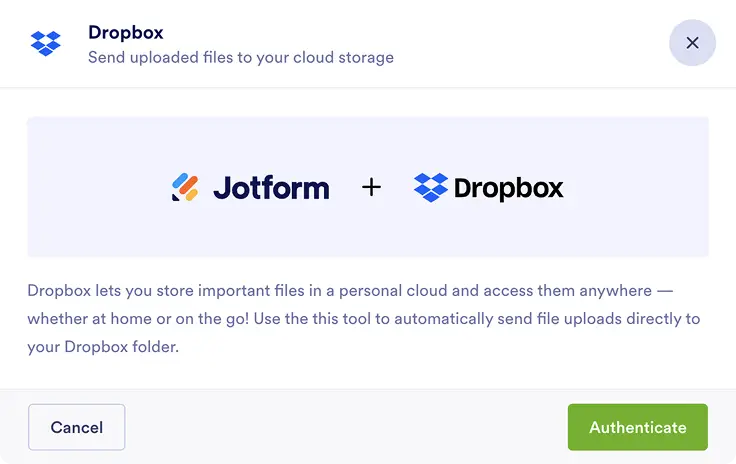Click the Jotform wordmark text

coord(271,187)
